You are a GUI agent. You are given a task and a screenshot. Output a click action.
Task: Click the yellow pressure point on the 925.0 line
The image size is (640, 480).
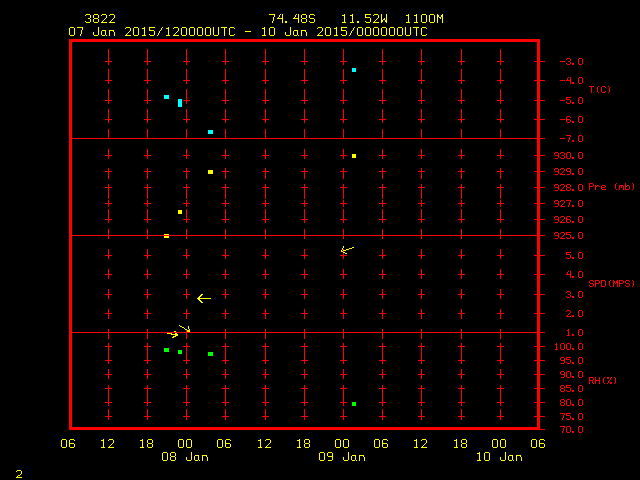click(x=166, y=236)
